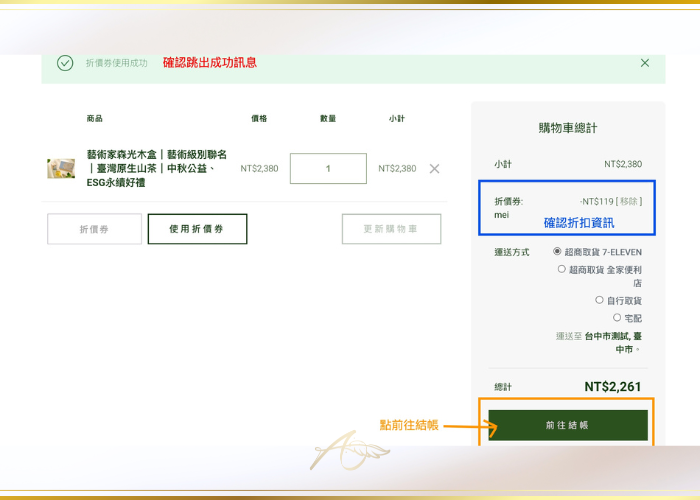Select 宅配 shipping option
Viewport: 700px width, 500px height.
pos(617,317)
